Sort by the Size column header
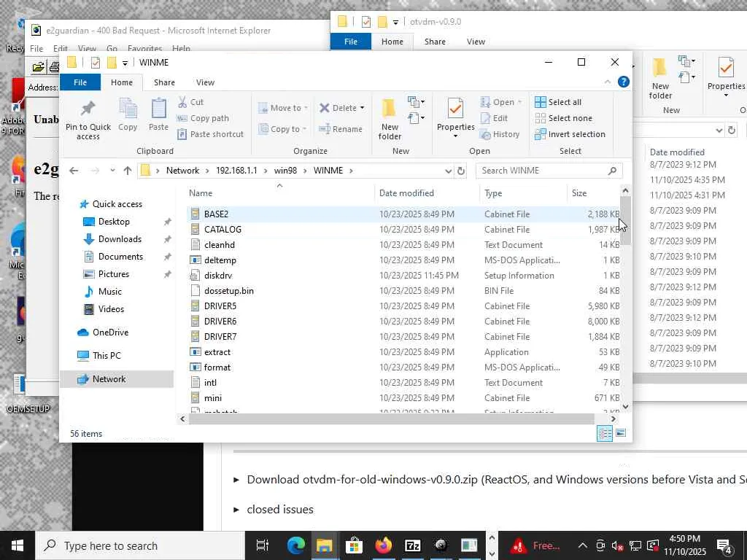The height and width of the screenshot is (560, 747). 593,192
